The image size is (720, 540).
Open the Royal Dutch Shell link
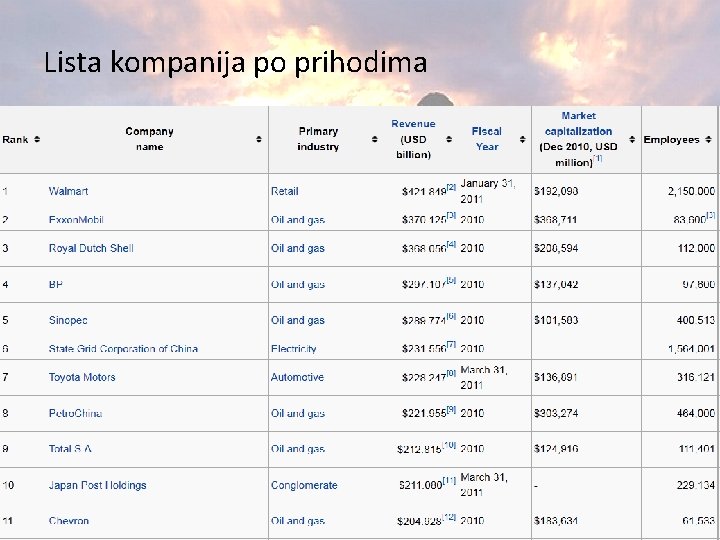91,248
